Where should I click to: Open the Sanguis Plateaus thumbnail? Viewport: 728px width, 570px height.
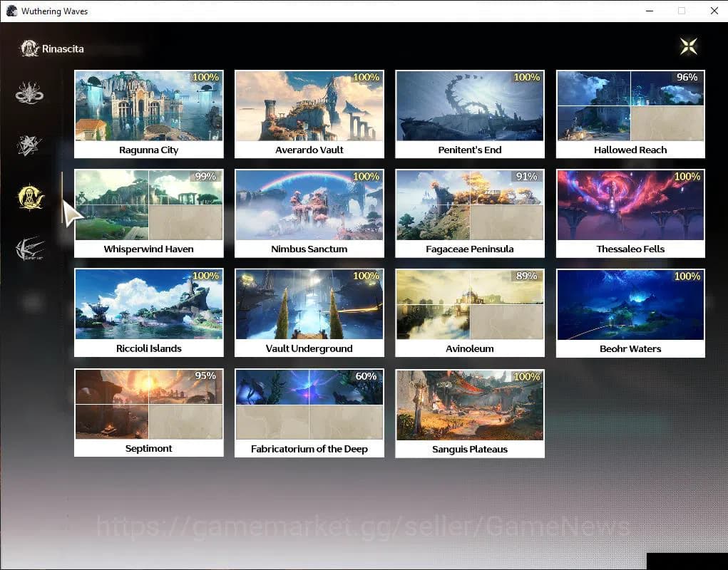[470, 405]
